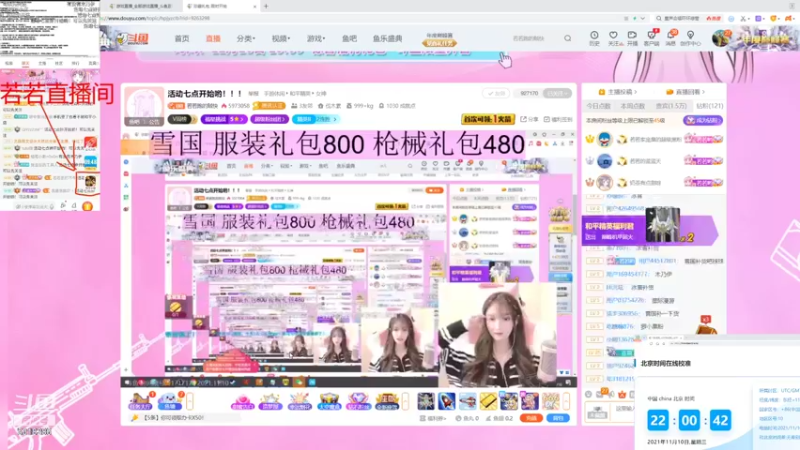Open 直播回看 link
Image resolution: width=800 pixels, height=450 pixels.
click(686, 92)
